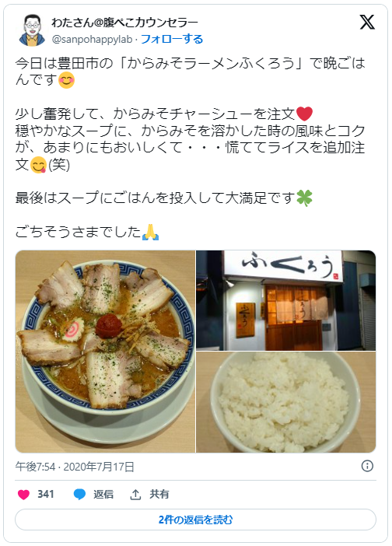This screenshot has height=546, width=392.
Task: Like the tweet with the heart icon
Action: [x=23, y=494]
